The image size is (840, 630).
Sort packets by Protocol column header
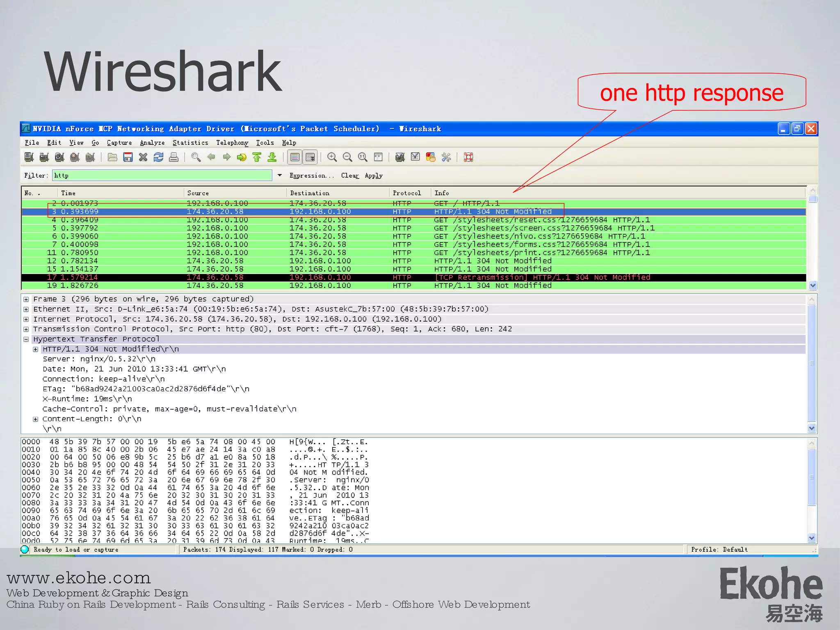[x=410, y=193]
